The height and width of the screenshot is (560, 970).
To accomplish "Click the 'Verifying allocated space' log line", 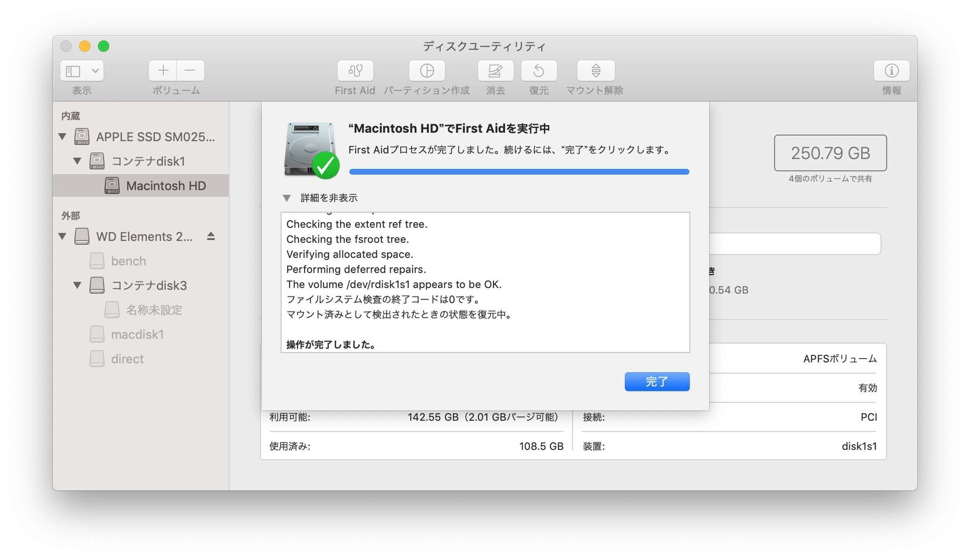I will pyautogui.click(x=350, y=254).
